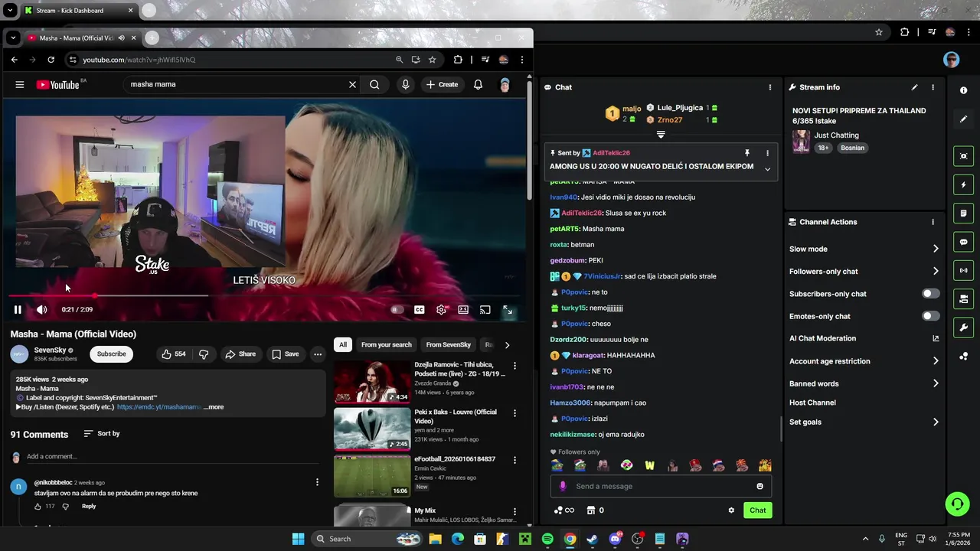The width and height of the screenshot is (980, 551).
Task: Open AI Chat Moderation external link
Action: point(936,338)
